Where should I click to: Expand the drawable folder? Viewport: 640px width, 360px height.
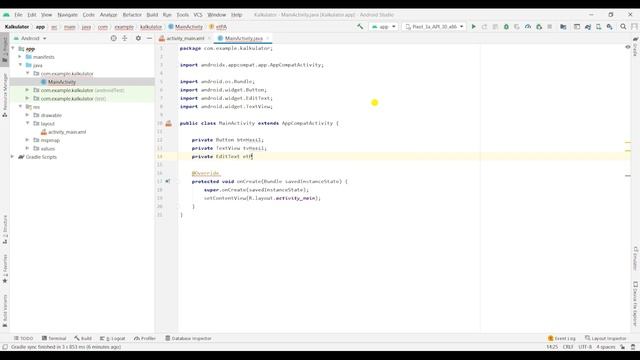tap(28, 115)
